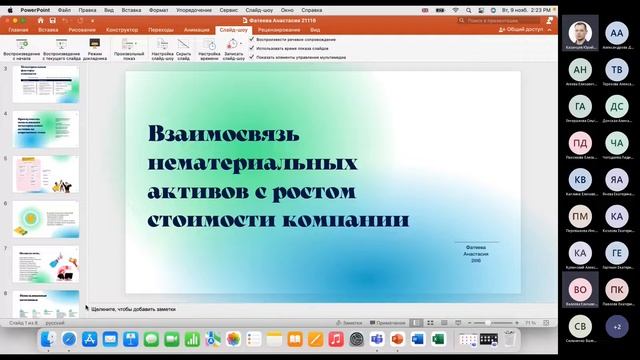Click the 71% zoom level value
Viewport: 640px width, 360px height.
tap(530, 323)
